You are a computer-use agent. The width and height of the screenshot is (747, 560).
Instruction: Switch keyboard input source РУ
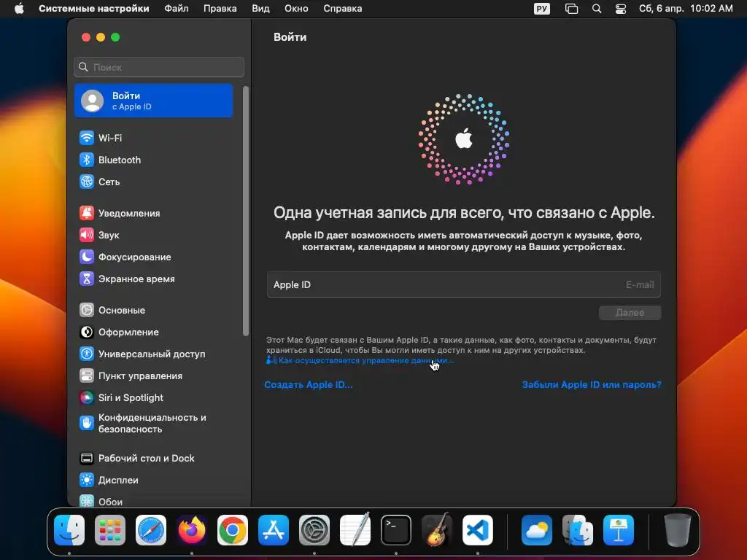542,9
